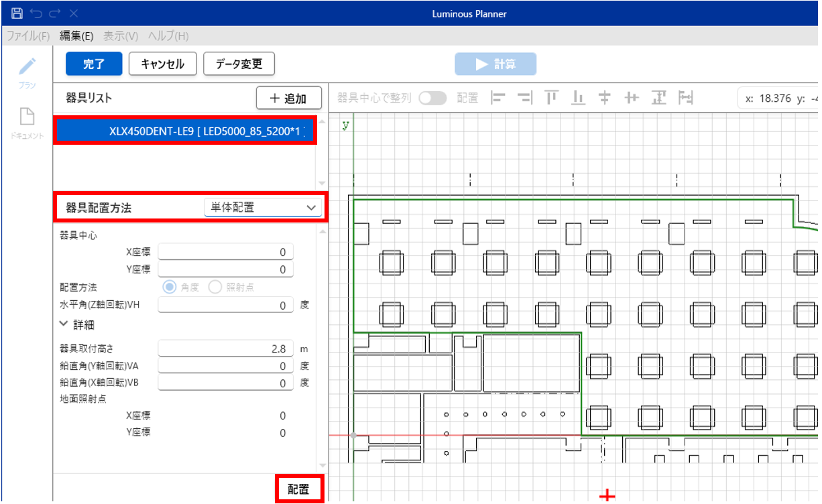The width and height of the screenshot is (822, 504).
Task: Select the 照射点 radio button
Action: [x=215, y=287]
